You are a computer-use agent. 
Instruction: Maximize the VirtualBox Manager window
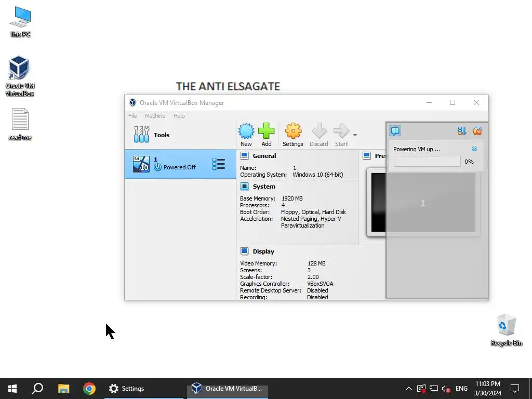453,102
